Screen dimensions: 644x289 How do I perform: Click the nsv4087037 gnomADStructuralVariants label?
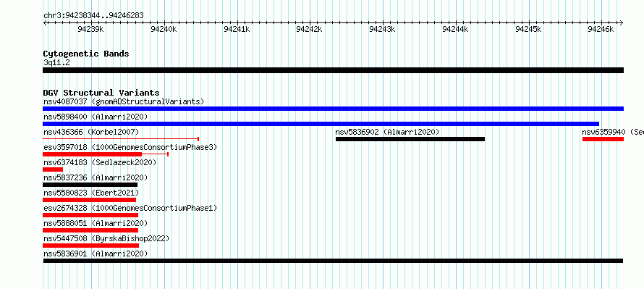[124, 101]
